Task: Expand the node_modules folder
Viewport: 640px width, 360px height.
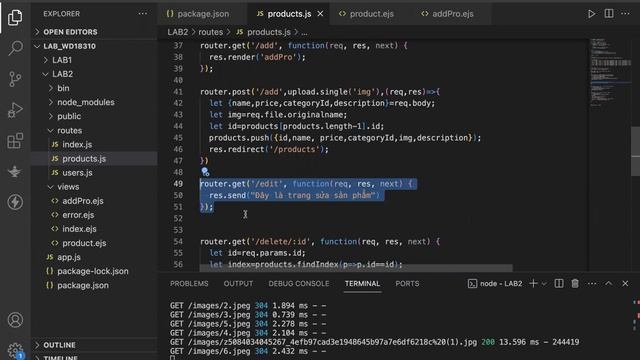Action: [x=94, y=102]
